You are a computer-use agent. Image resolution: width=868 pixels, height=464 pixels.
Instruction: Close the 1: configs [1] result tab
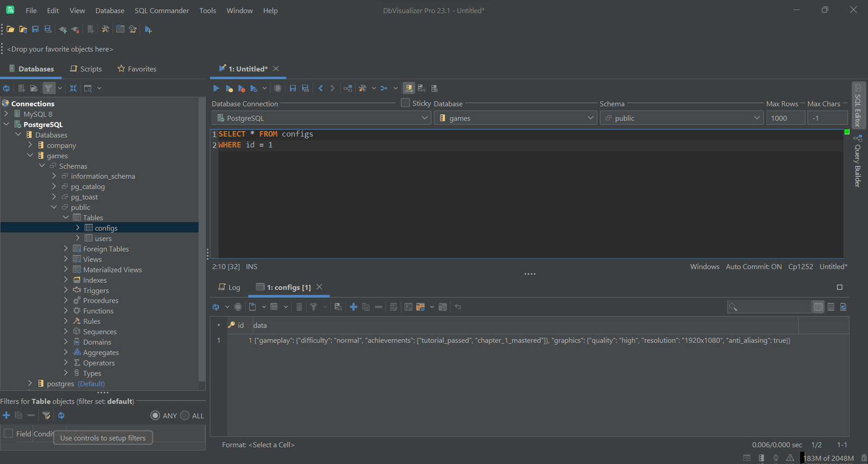tap(320, 287)
